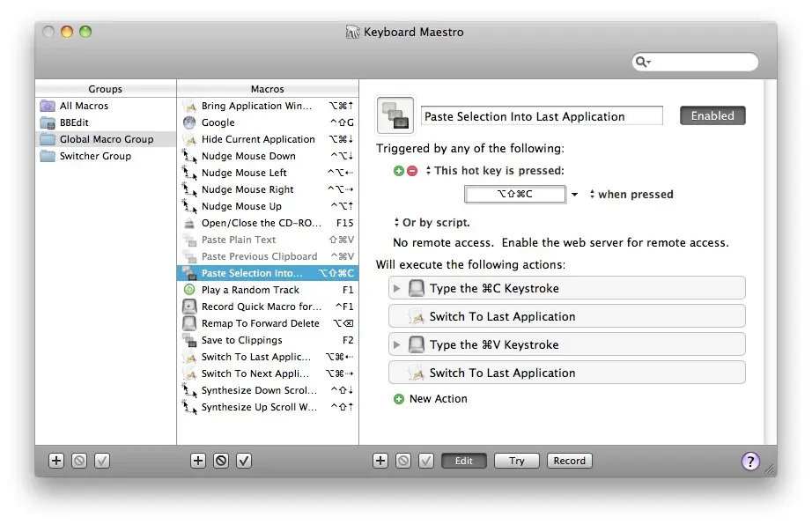Open the 'This hot key is pressed' trigger popup
The width and height of the screenshot is (812, 525).
495,171
